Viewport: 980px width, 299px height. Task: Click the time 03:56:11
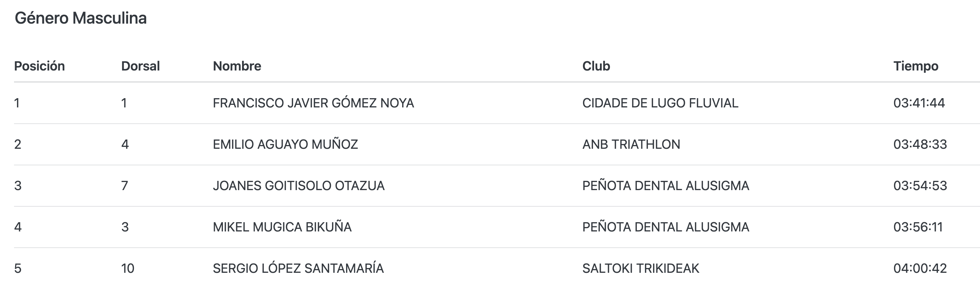(x=918, y=227)
